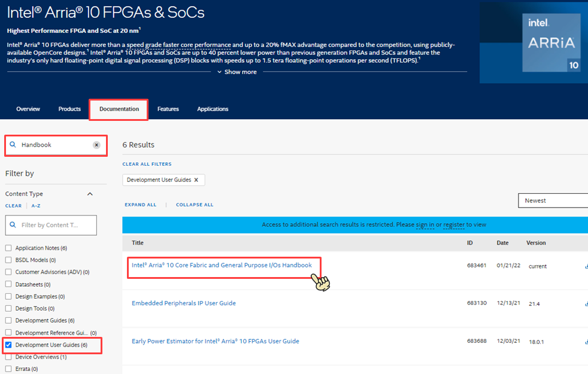Click the CLEAR ALL FILTERS link

tap(147, 164)
